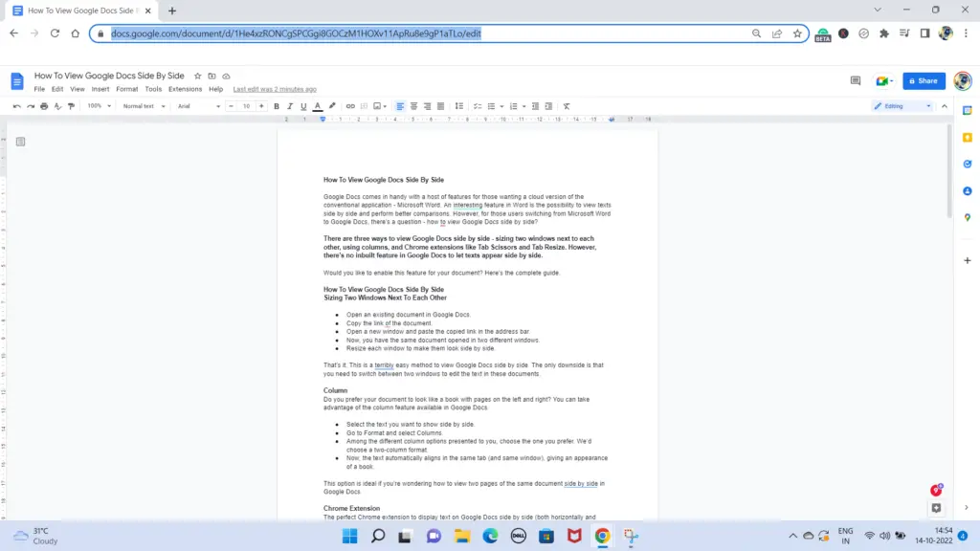The width and height of the screenshot is (980, 551).
Task: Expand the bulleted list options arrow
Action: pyautogui.click(x=501, y=106)
